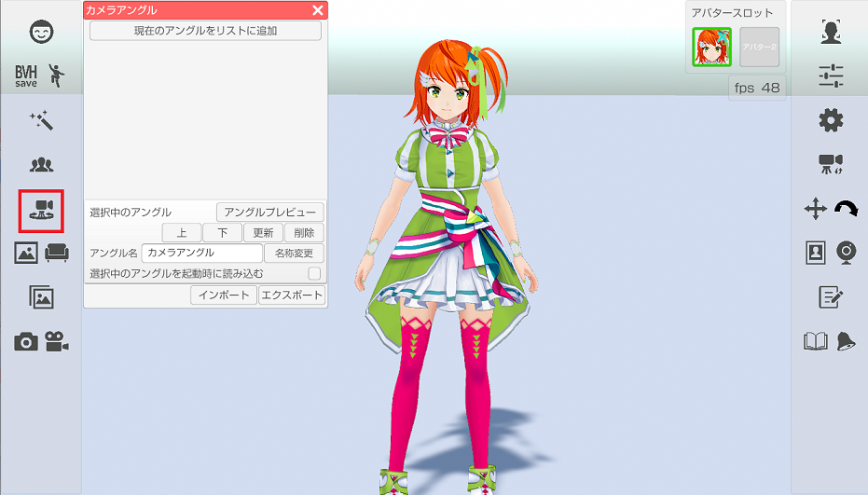Click the 上 move up button
The width and height of the screenshot is (868, 495).
click(182, 233)
